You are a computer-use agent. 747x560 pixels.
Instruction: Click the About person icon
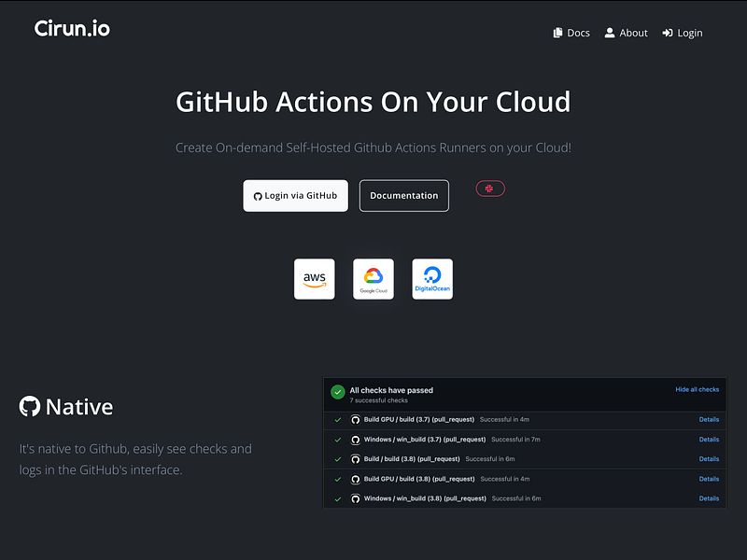point(610,33)
